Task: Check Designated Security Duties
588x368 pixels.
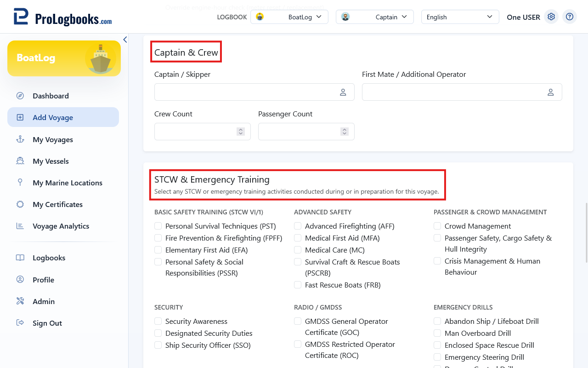Action: [x=158, y=333]
